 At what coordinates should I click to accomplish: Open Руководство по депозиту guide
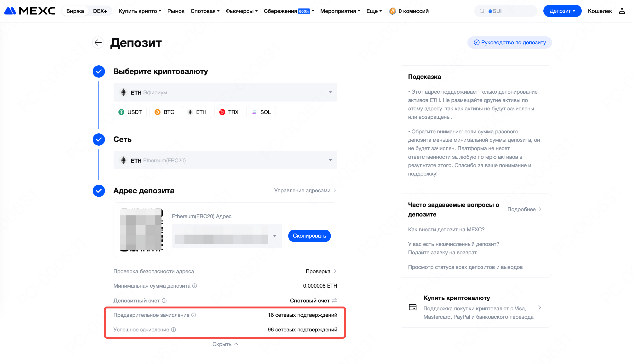[509, 42]
